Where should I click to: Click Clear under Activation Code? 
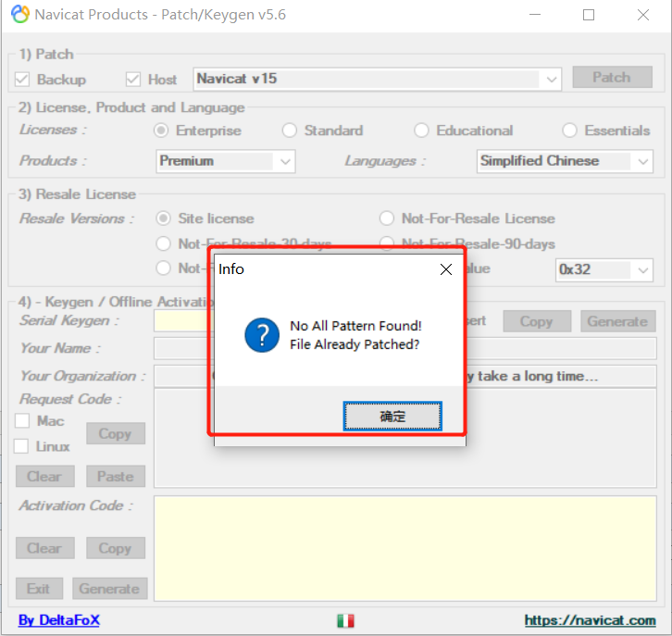45,548
